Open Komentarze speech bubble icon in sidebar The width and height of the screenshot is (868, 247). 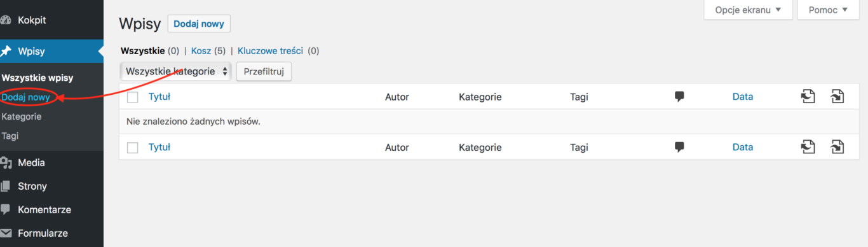pos(6,209)
